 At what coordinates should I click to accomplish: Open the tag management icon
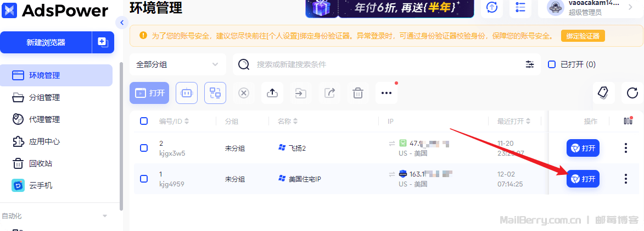coord(604,93)
